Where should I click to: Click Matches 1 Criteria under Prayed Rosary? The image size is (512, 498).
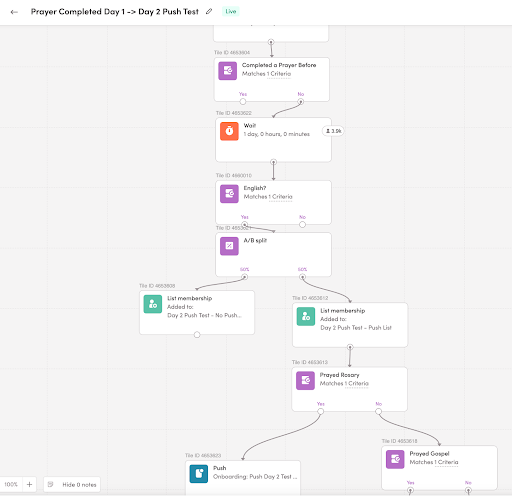[x=344, y=383]
